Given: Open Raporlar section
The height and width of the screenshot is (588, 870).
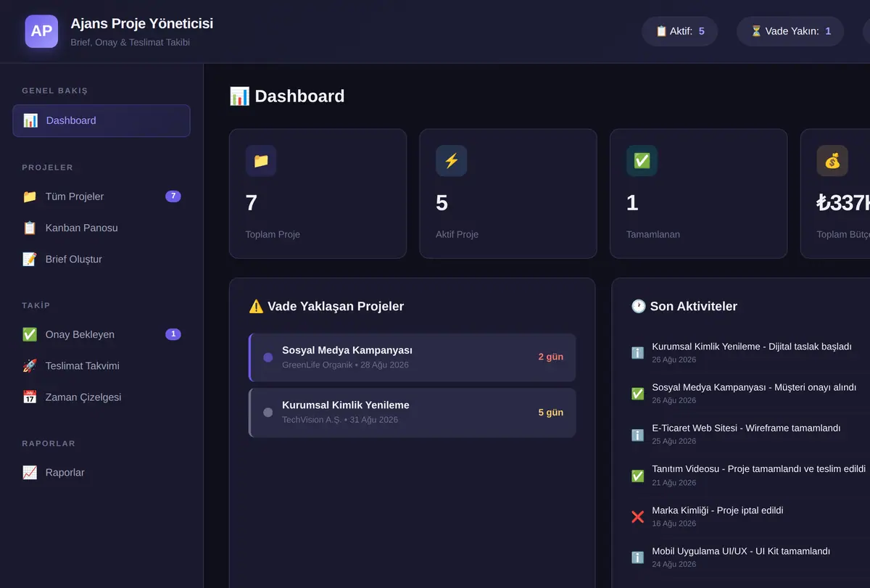Looking at the screenshot, I should pyautogui.click(x=101, y=472).
